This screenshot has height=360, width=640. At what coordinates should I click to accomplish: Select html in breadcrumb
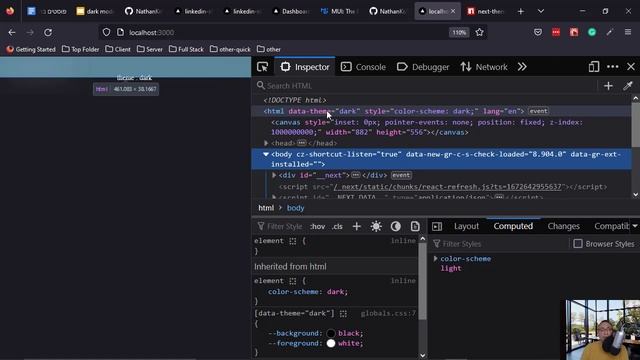pyautogui.click(x=266, y=208)
